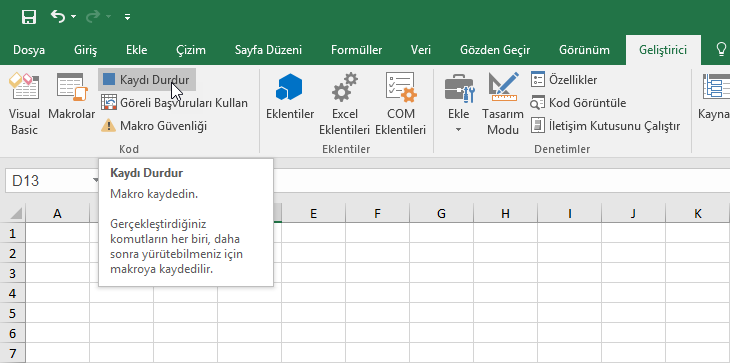Open Makro Güvenliği settings

click(x=154, y=125)
